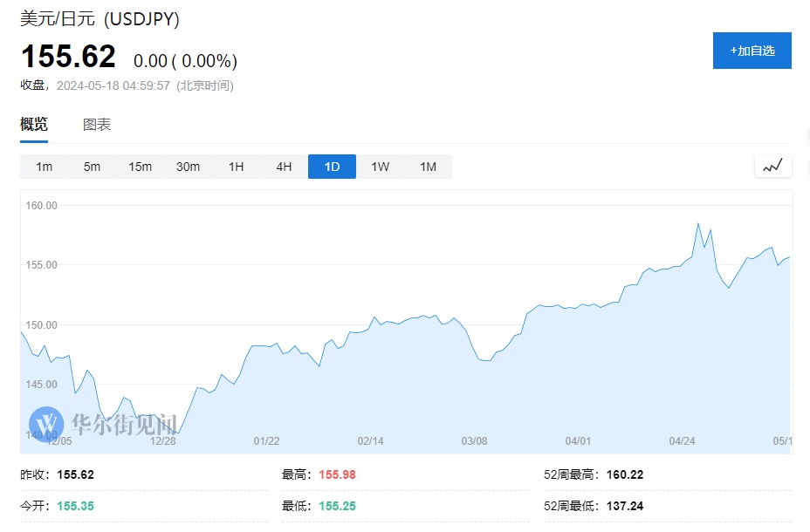
Task: Click the 52周最高 value 160.22
Action: (x=626, y=475)
